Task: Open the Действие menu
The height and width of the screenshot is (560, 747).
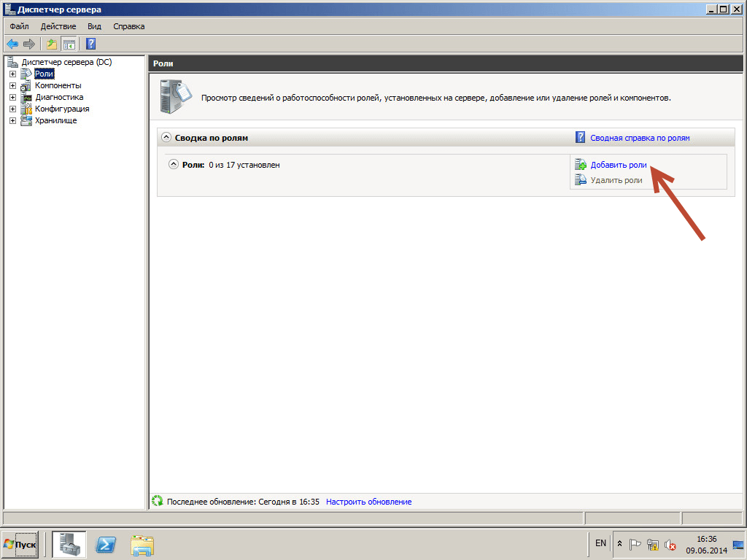Action: 58,26
